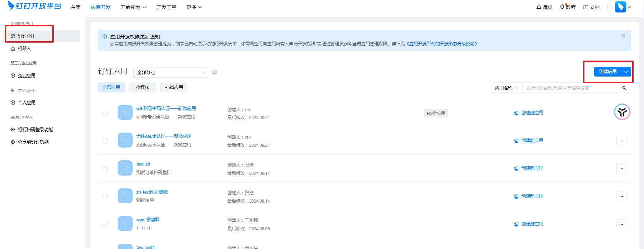The image size is (644, 249).
Task: Open the 应用名称 search type dropdown
Action: click(507, 88)
